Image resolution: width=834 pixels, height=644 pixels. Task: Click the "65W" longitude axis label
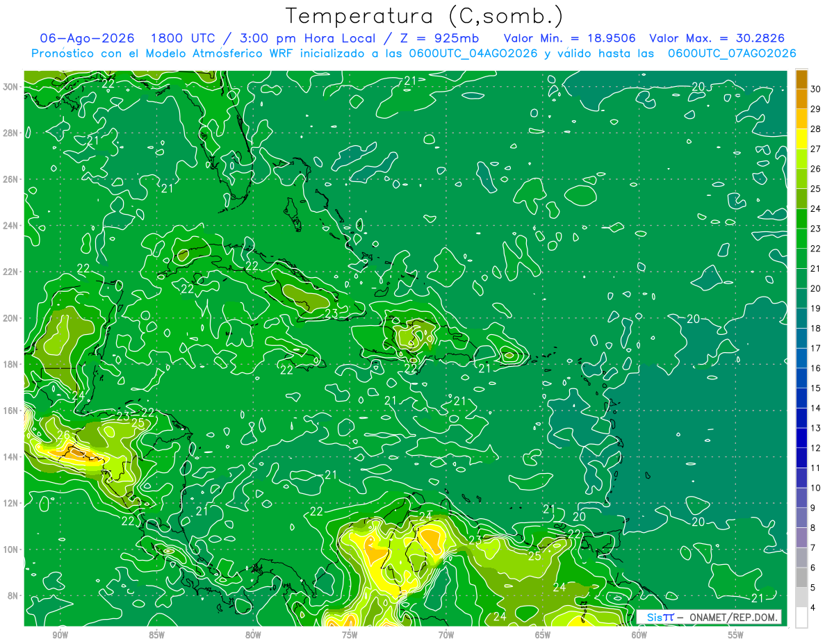pos(543,635)
